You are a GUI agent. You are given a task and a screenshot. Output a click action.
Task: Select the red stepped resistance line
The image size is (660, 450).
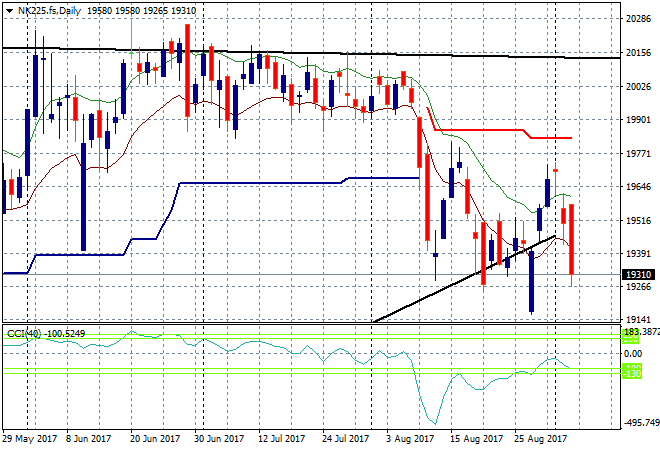coord(484,130)
